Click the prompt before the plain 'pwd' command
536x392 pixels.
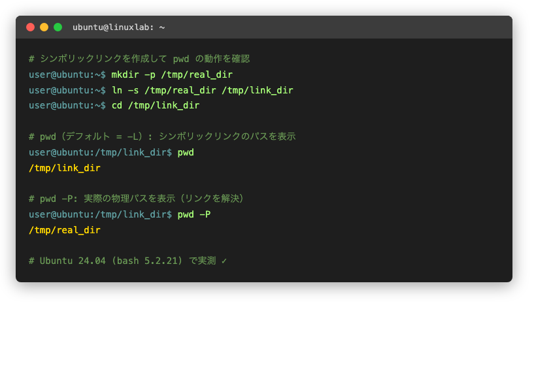101,152
